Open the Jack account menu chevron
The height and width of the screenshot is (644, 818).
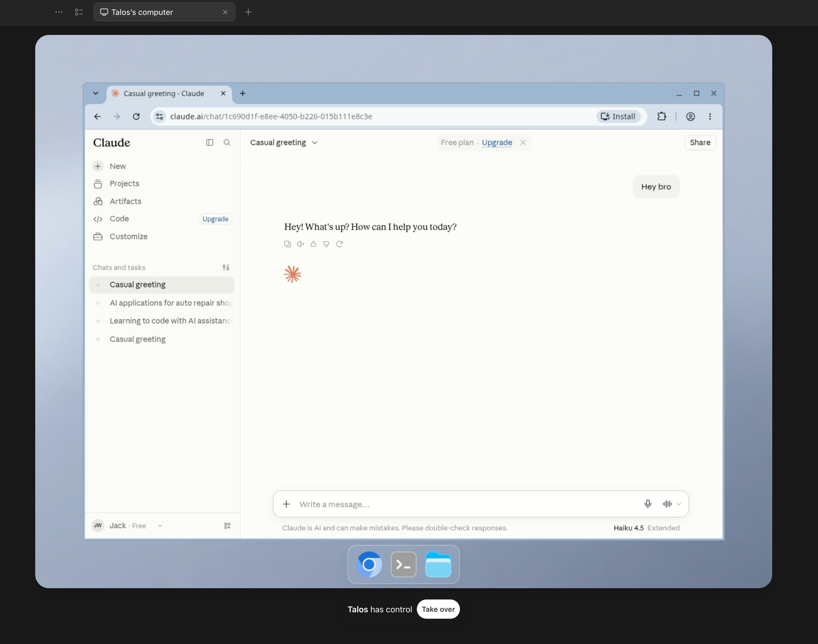tap(160, 526)
